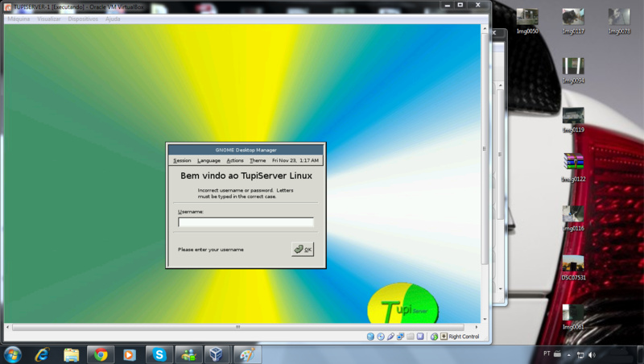Click the VM vertical scrollbar down arrow
Screen dimensions: 644x364
coord(485,319)
